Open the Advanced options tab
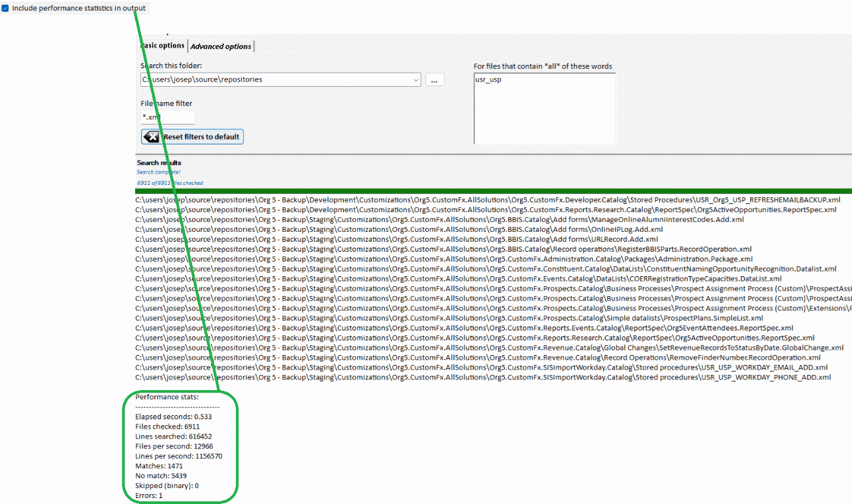The height and width of the screenshot is (504, 852). click(221, 46)
